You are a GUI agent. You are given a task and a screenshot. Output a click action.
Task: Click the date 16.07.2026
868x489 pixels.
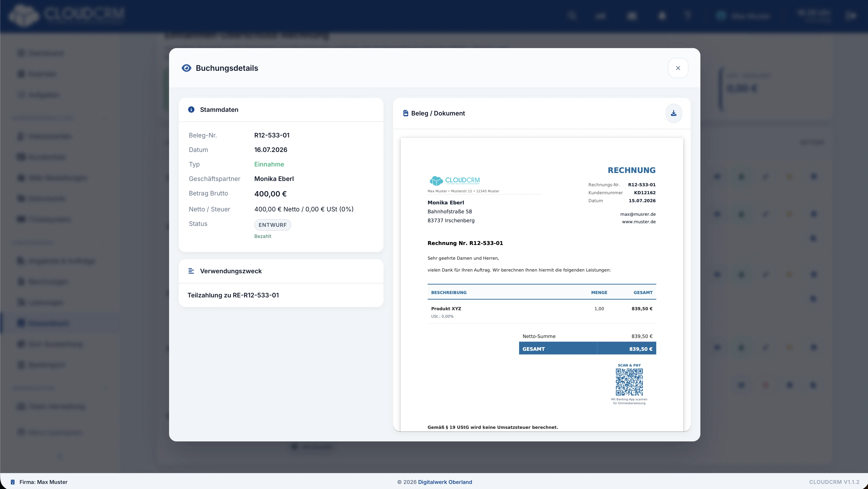[x=270, y=150]
